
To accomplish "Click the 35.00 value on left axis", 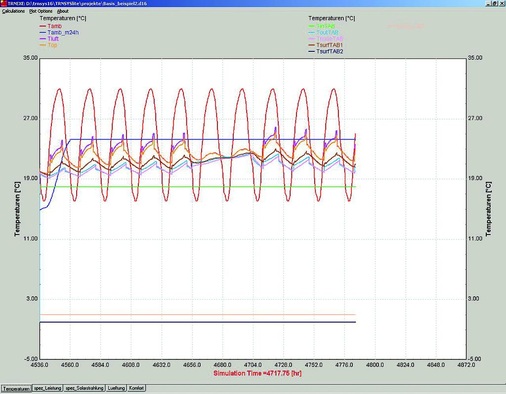I will click(30, 58).
